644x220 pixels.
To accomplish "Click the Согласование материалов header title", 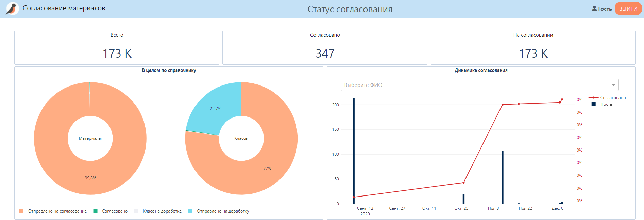I will (x=64, y=8).
